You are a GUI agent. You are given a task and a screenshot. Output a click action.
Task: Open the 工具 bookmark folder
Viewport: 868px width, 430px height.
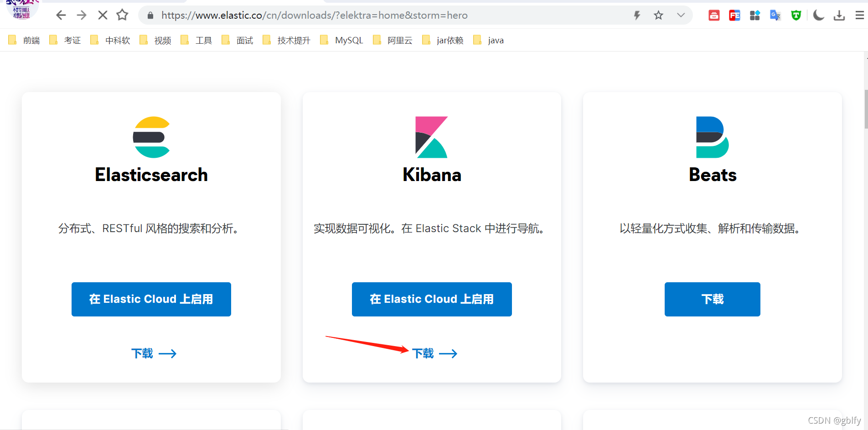pyautogui.click(x=196, y=40)
